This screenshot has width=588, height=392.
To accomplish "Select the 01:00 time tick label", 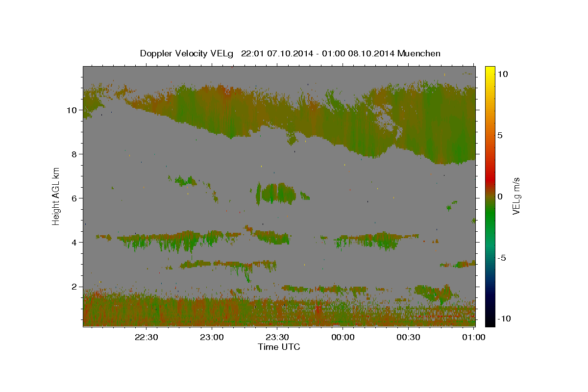I will tap(474, 337).
